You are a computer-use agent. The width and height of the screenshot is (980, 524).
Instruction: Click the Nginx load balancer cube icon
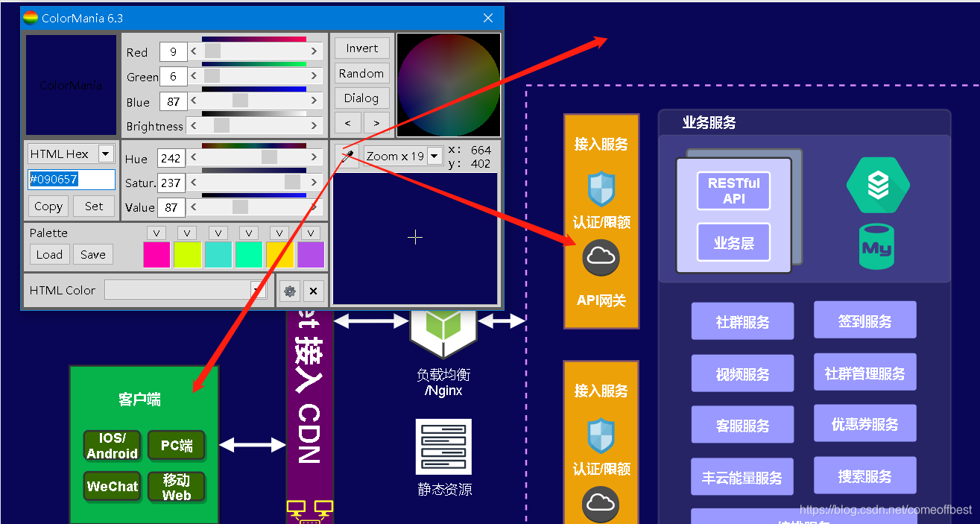coord(443,334)
